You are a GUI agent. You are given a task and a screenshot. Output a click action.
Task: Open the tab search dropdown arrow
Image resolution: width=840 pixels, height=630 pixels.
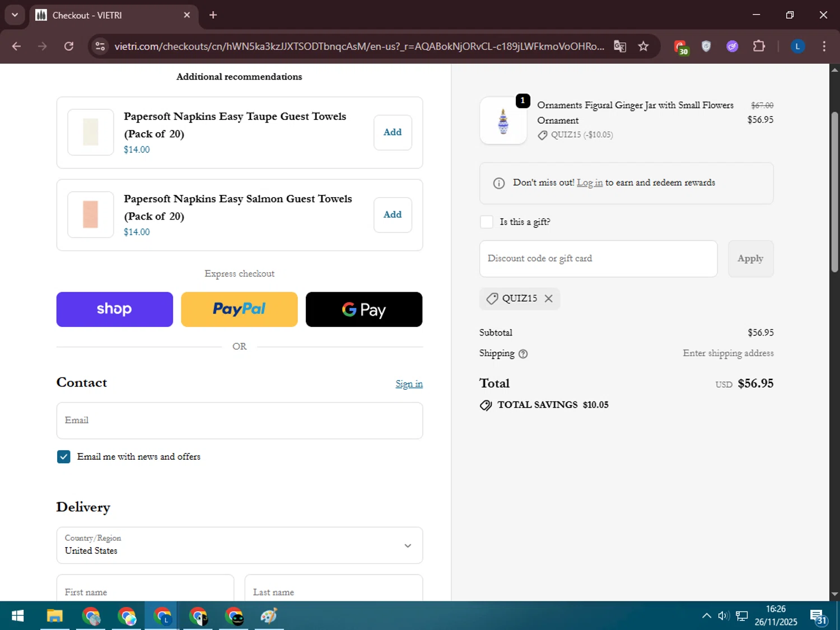coord(15,15)
